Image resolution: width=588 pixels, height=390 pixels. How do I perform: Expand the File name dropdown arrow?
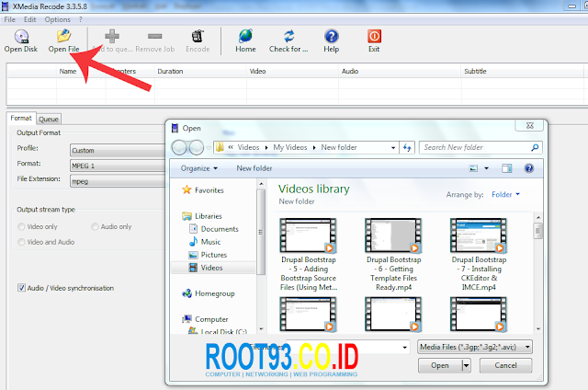pos(404,347)
